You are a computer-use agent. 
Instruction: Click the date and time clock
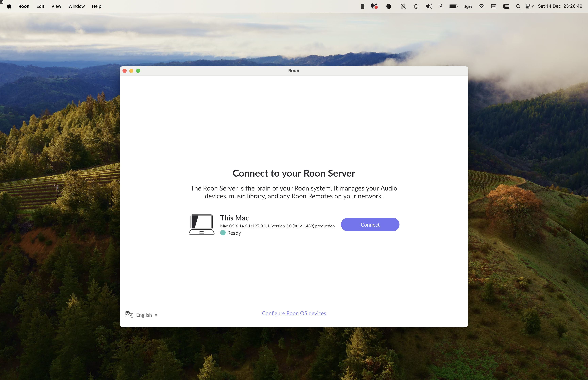[560, 6]
